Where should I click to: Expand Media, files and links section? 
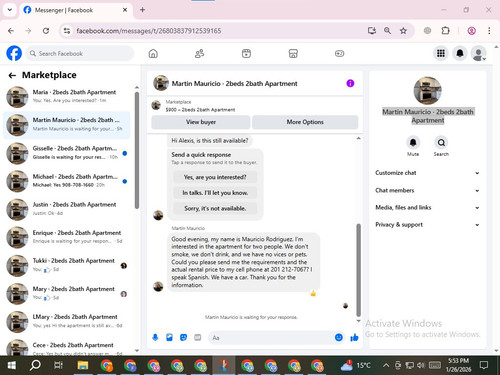pyautogui.click(x=427, y=208)
